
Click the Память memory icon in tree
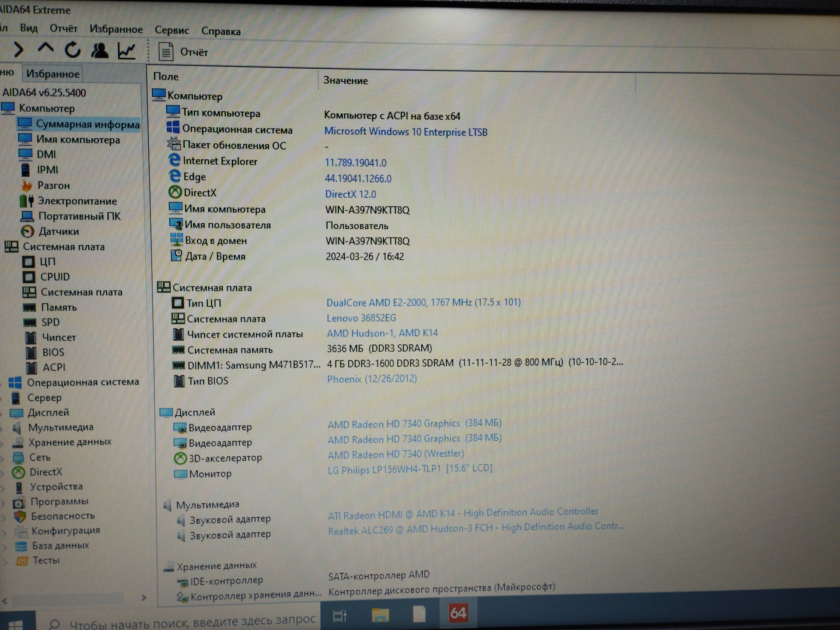(x=29, y=308)
